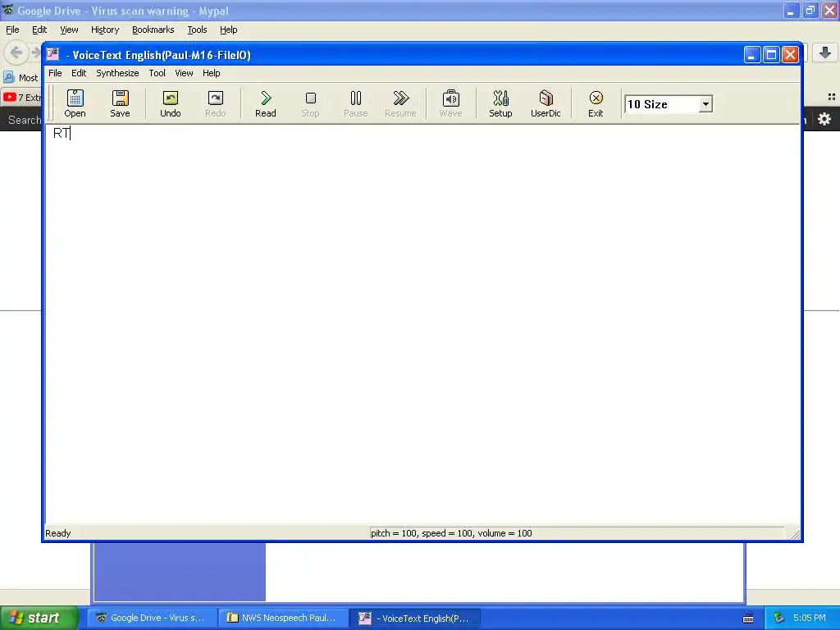
Task: Select the VoiceText English taskbar button
Action: (414, 619)
